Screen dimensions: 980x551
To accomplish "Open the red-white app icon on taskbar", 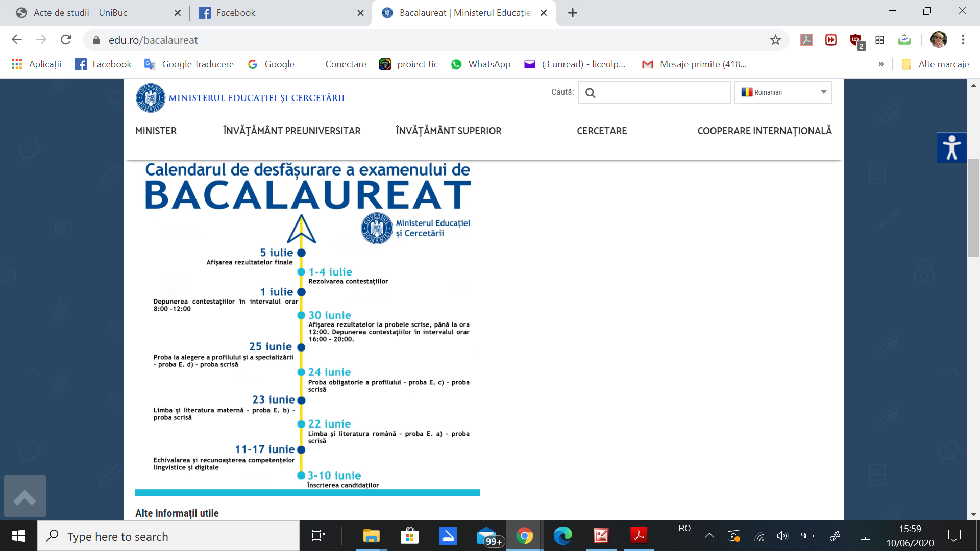I will pos(601,536).
